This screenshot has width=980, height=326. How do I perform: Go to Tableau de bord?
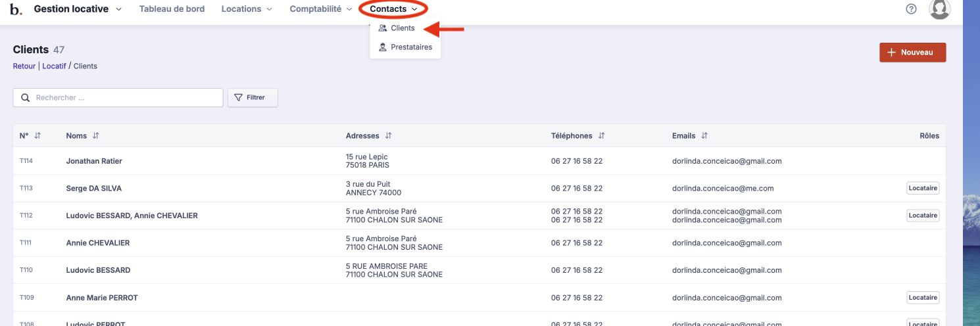[172, 9]
